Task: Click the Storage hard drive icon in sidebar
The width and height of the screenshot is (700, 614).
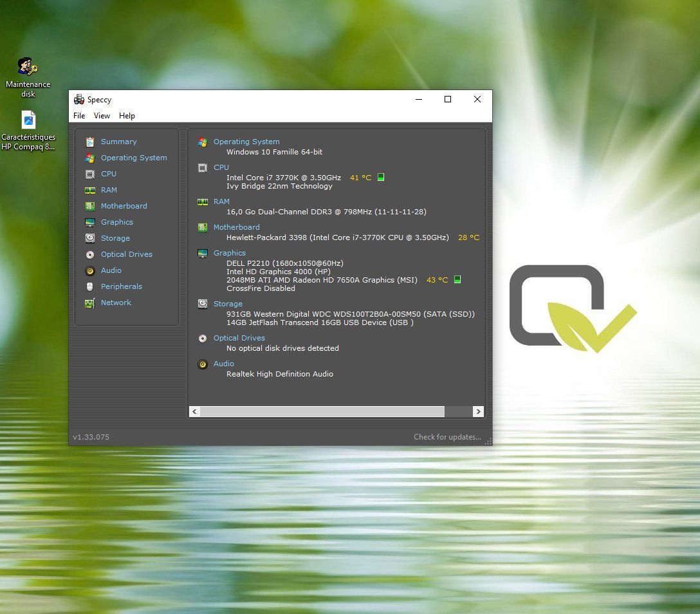Action: coord(89,238)
